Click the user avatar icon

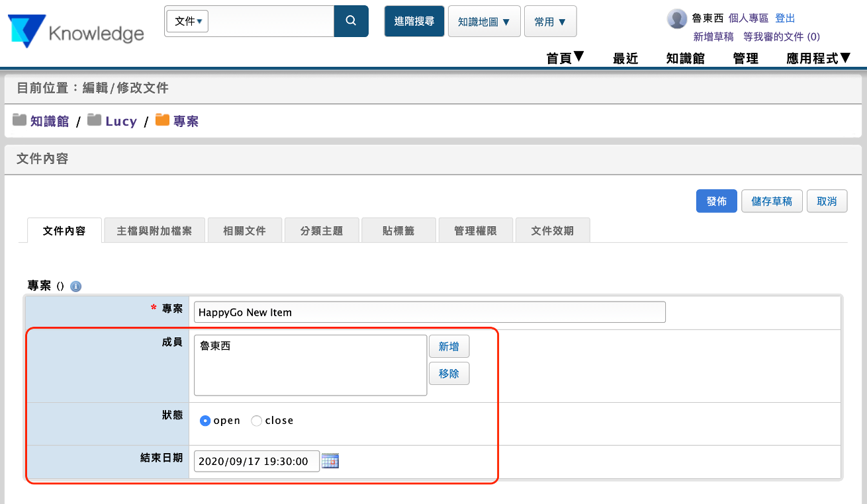676,19
